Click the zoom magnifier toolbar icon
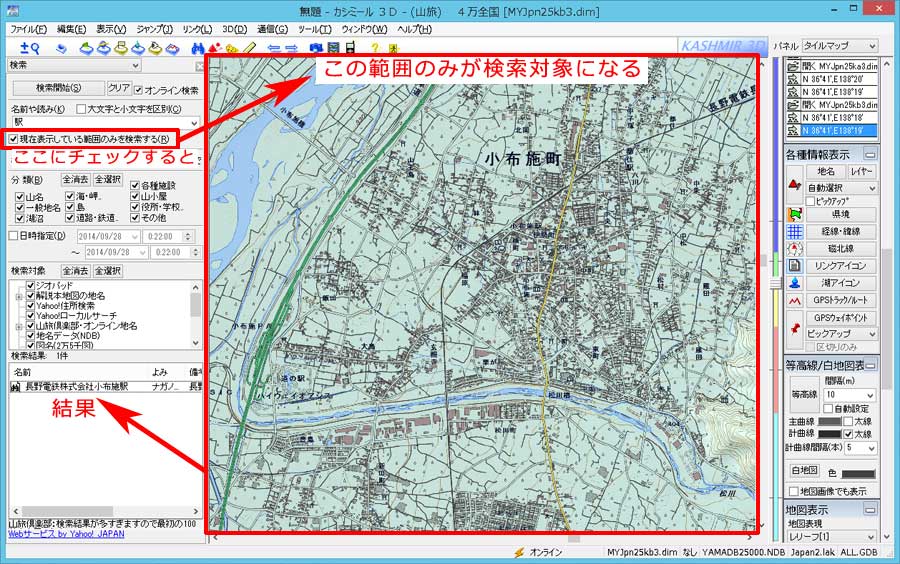This screenshot has width=900, height=564. tap(30, 47)
